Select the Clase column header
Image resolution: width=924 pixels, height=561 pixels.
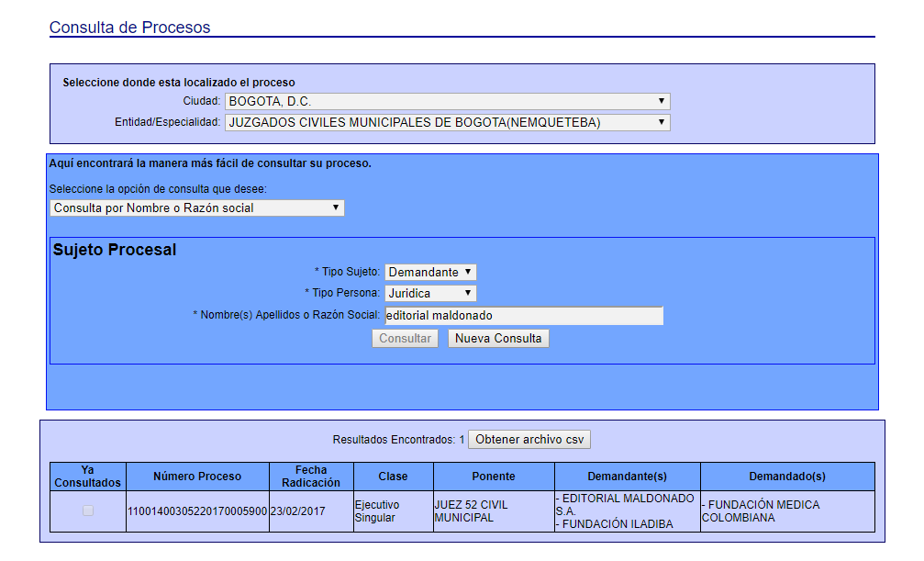(x=393, y=477)
